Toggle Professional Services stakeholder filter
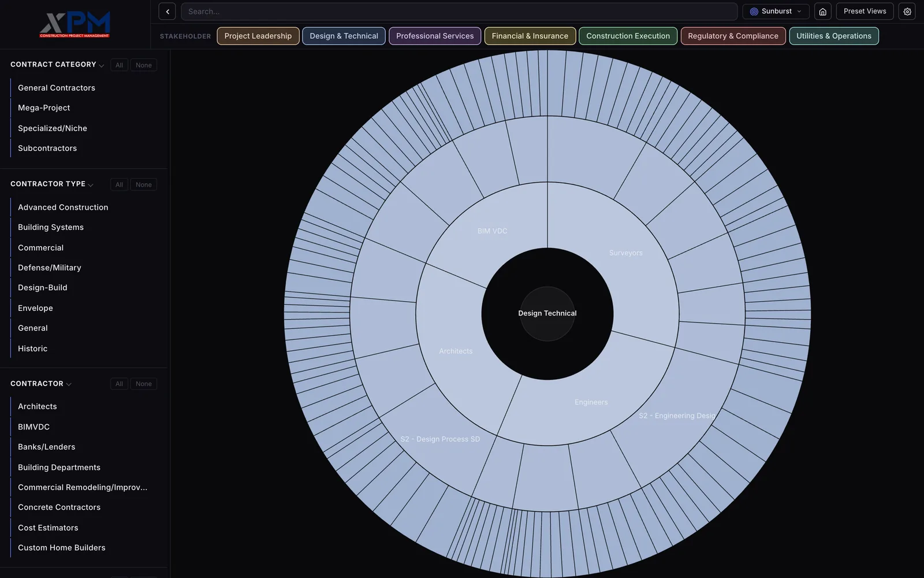The height and width of the screenshot is (578, 924). point(435,36)
